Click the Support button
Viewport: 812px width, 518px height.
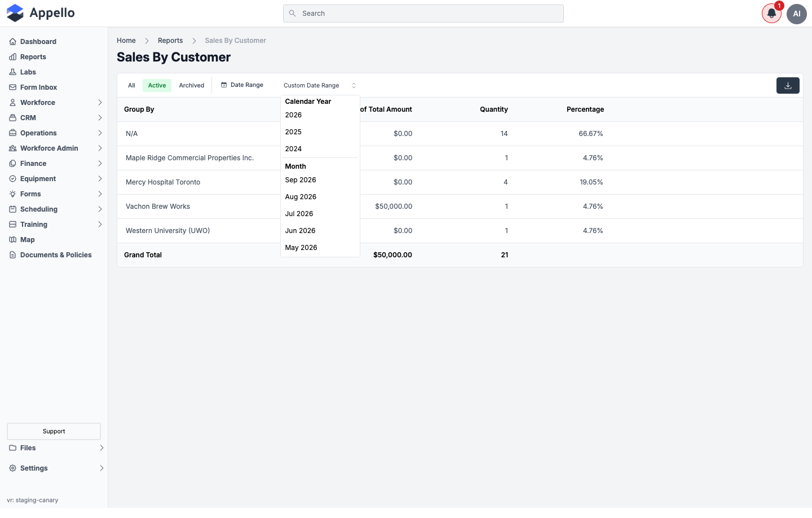54,431
